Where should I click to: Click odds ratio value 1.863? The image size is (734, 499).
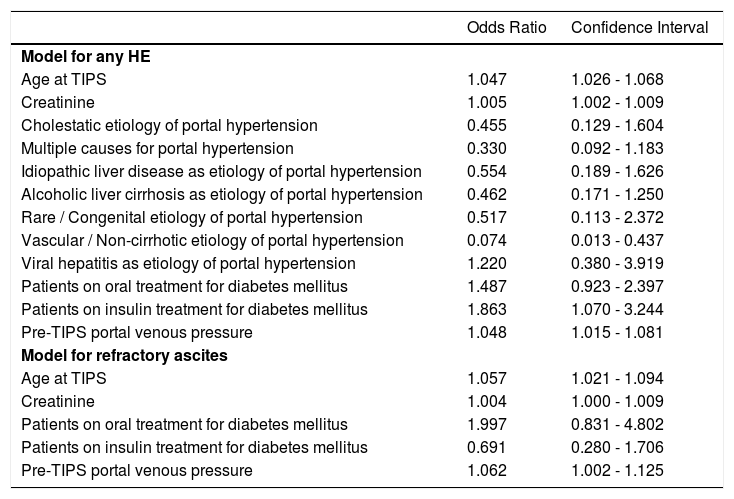pyautogui.click(x=487, y=309)
